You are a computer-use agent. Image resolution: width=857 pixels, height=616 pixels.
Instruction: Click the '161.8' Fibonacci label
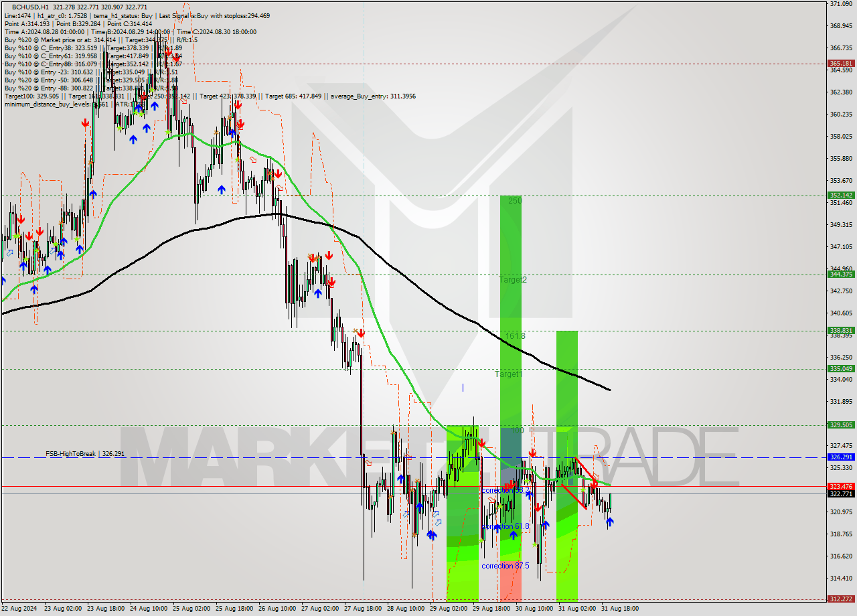tap(514, 336)
